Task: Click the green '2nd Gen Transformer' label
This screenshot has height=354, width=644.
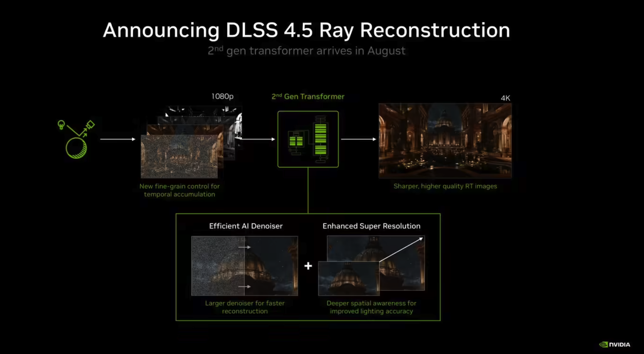Action: point(308,96)
